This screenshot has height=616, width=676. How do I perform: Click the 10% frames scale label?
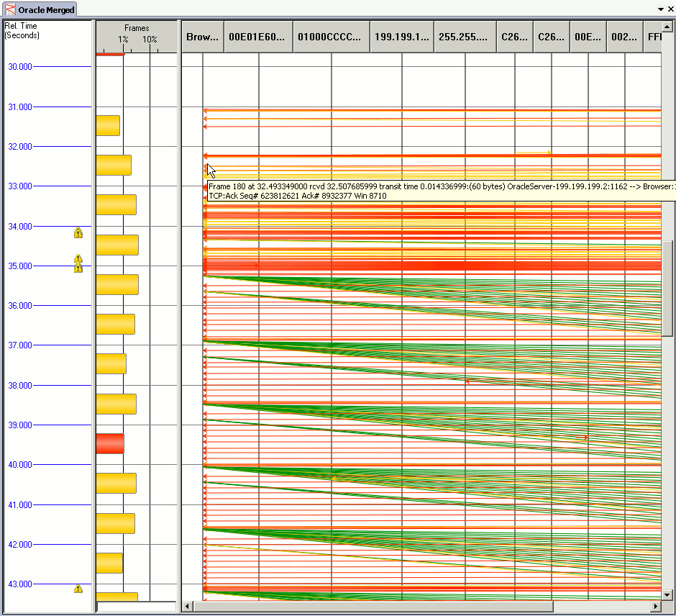[150, 40]
